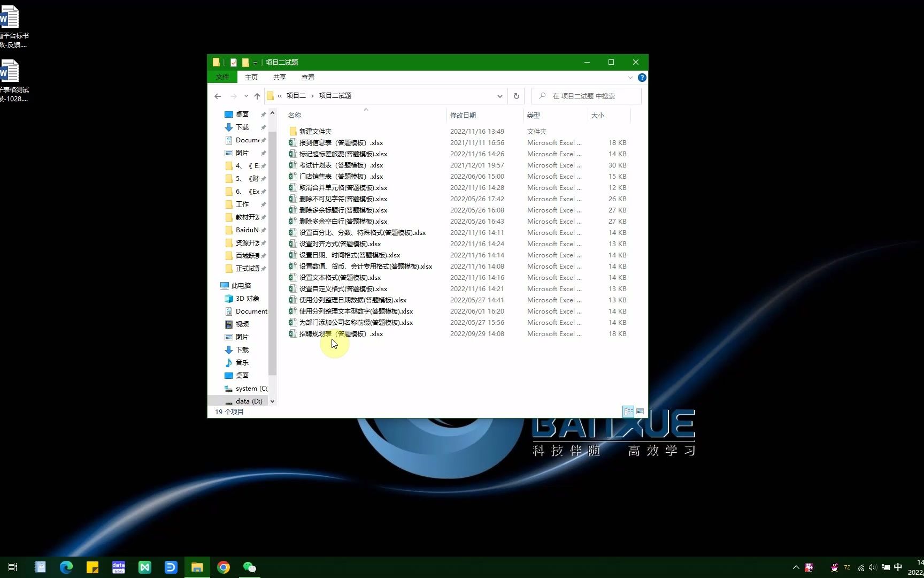Select 此电脑 in the navigation pane
The image size is (924, 578).
click(x=241, y=286)
